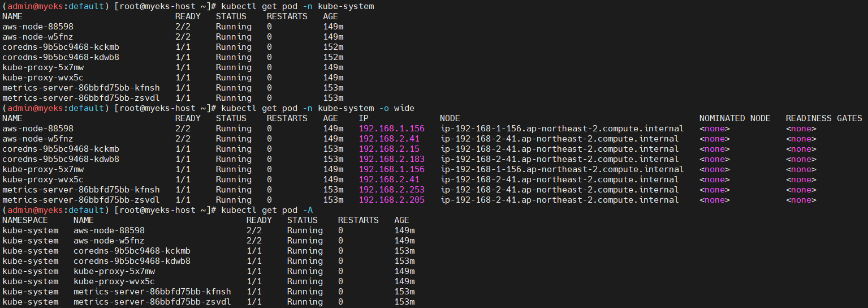Click the NOMINATED NODE column header

[735, 118]
